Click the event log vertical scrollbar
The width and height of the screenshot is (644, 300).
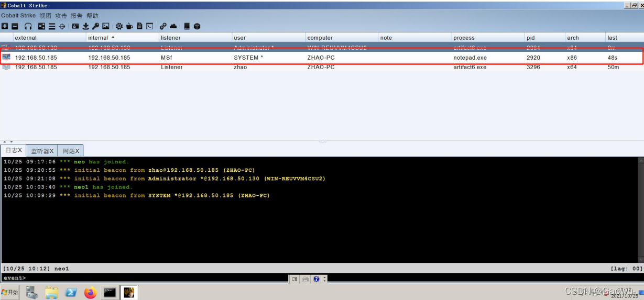[x=640, y=209]
